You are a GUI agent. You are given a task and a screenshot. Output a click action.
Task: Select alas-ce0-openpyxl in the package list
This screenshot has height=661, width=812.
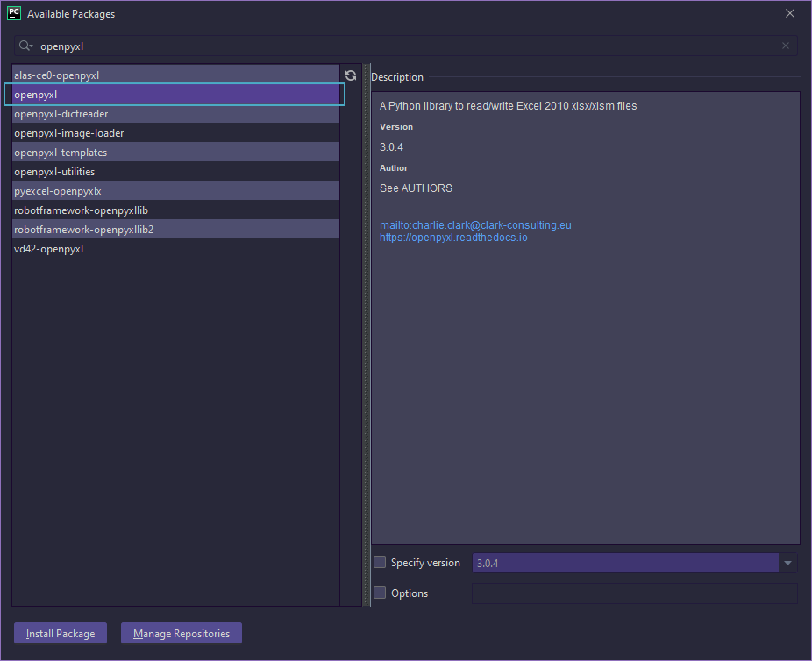pyautogui.click(x=176, y=75)
